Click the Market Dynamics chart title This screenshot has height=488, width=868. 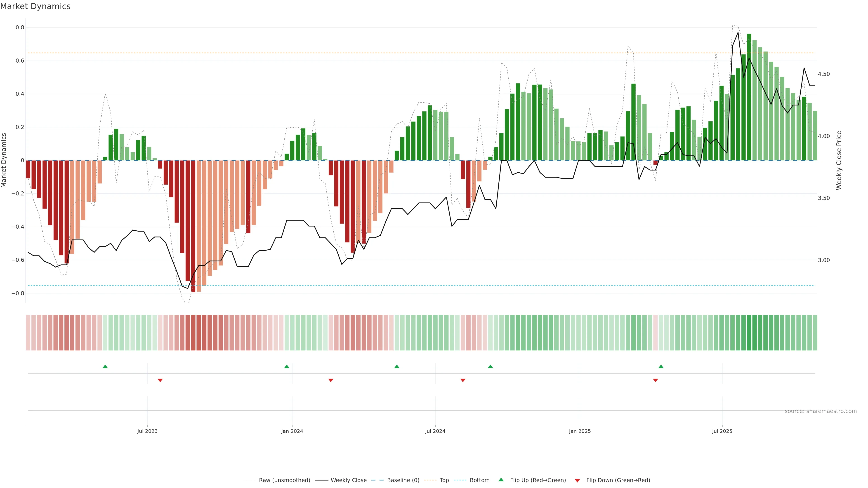point(35,6)
